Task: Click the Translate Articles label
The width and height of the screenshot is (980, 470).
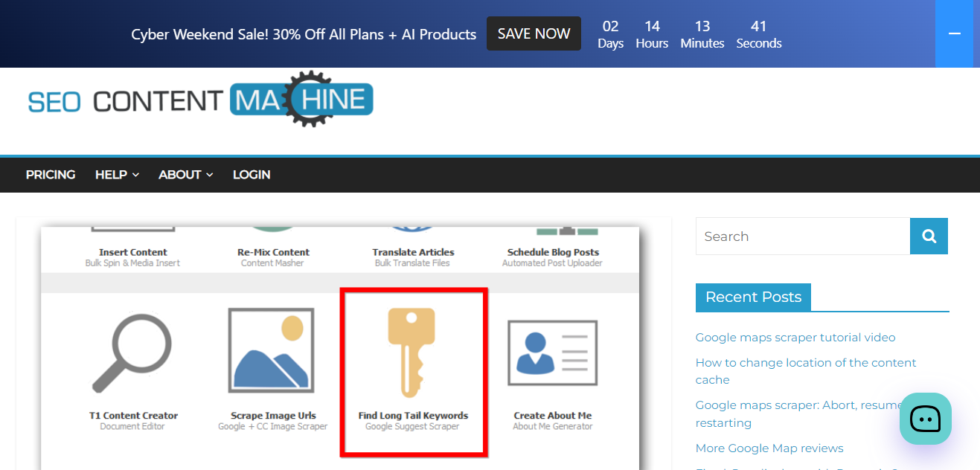Action: 413,252
